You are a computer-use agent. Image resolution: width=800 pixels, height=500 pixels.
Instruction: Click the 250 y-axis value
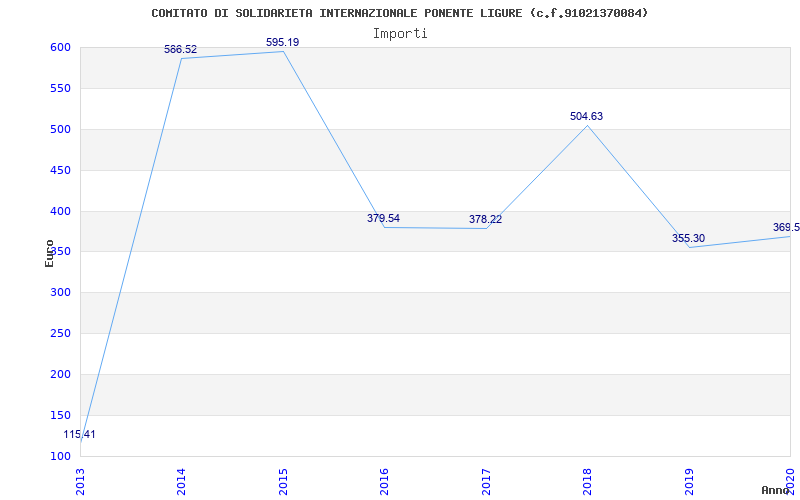(60, 334)
